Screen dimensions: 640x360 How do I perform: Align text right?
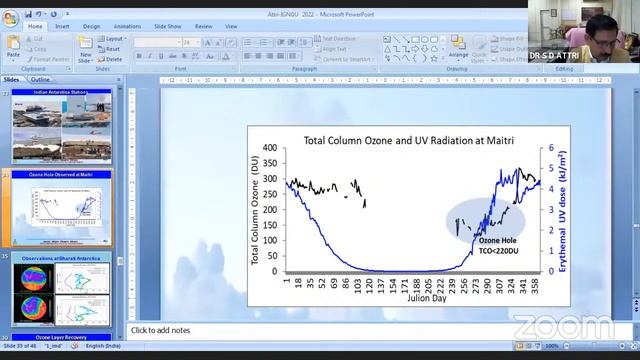269,56
